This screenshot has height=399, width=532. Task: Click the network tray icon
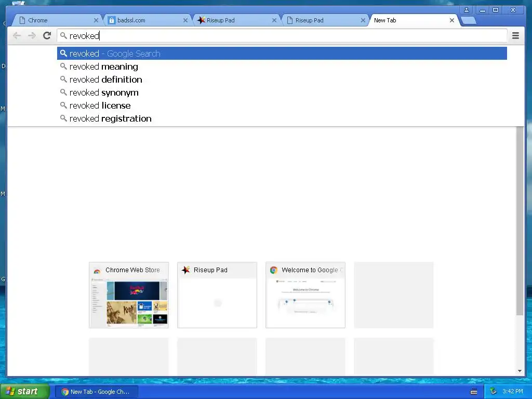pos(493,392)
